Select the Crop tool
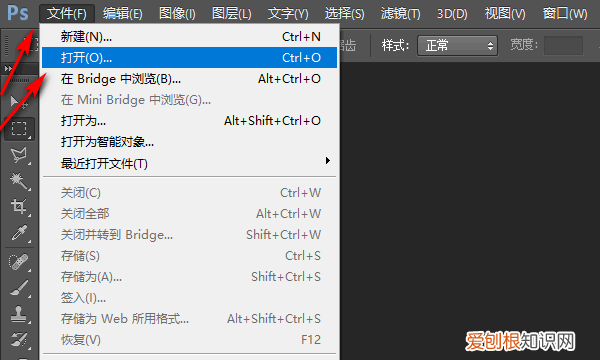Image resolution: width=600 pixels, height=360 pixels. (19, 207)
